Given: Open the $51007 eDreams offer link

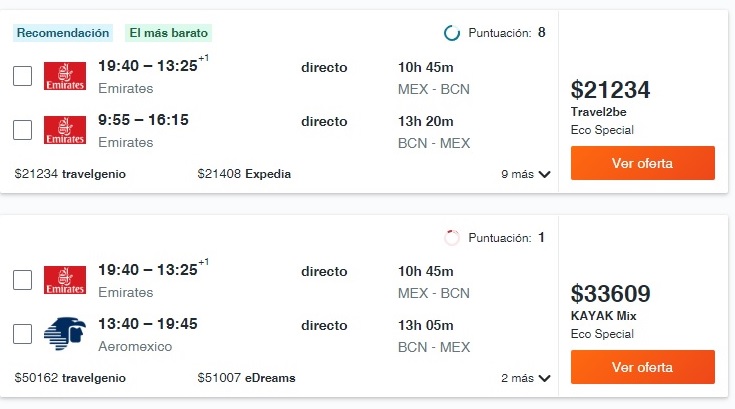Looking at the screenshot, I should [246, 378].
